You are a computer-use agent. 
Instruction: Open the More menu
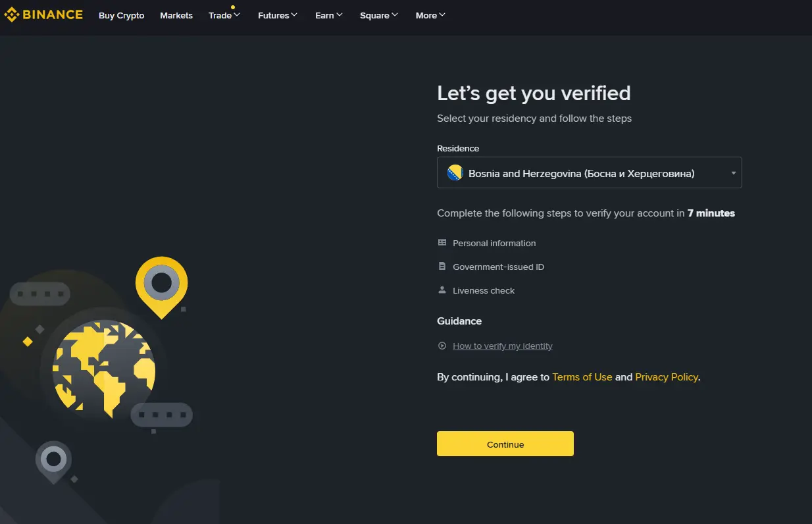tap(430, 15)
